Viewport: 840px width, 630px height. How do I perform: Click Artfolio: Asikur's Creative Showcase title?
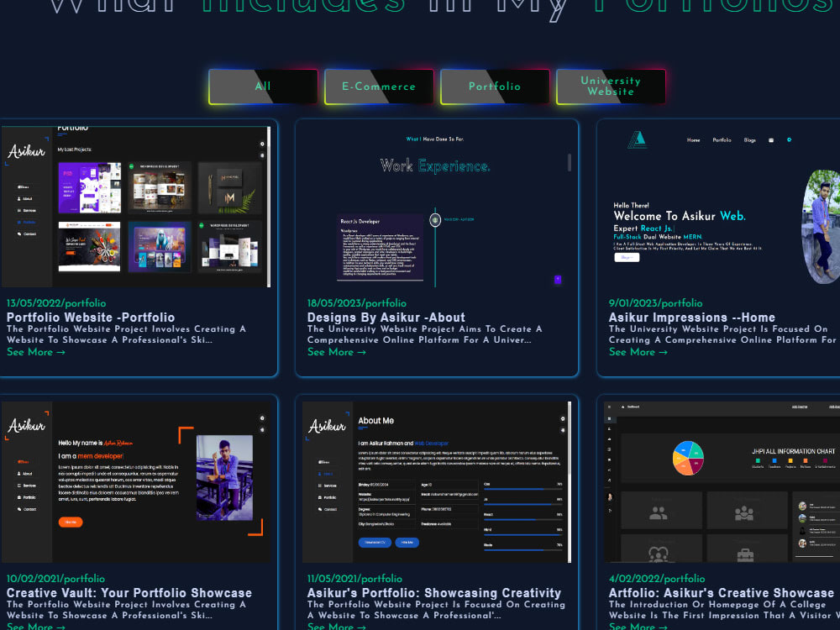click(x=721, y=593)
